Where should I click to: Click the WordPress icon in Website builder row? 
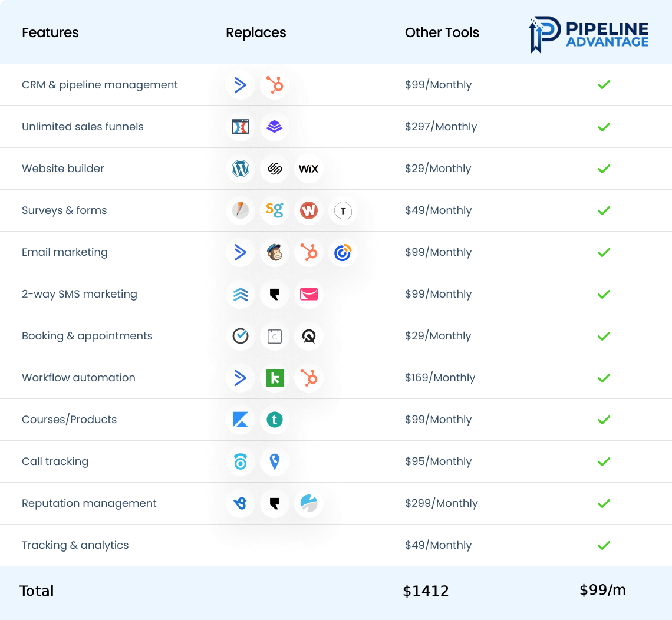pos(240,169)
